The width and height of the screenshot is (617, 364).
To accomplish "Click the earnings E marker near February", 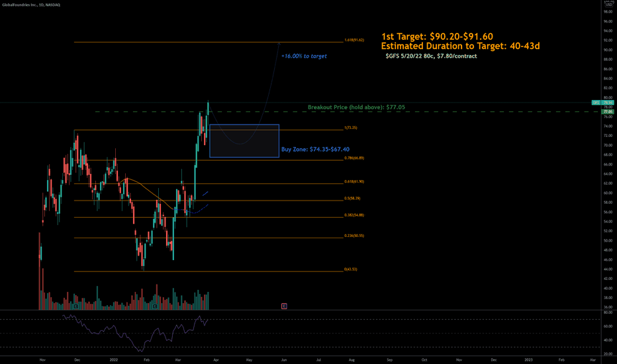I will point(155,306).
